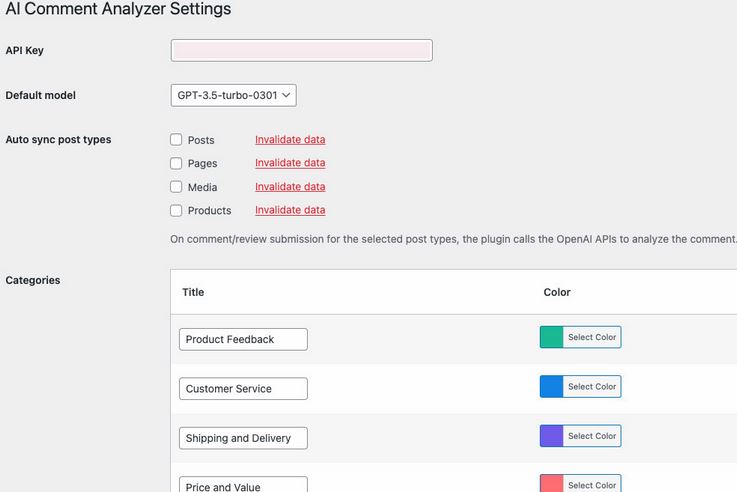The image size is (737, 492).
Task: Edit the Customer Service title field
Action: tap(243, 389)
